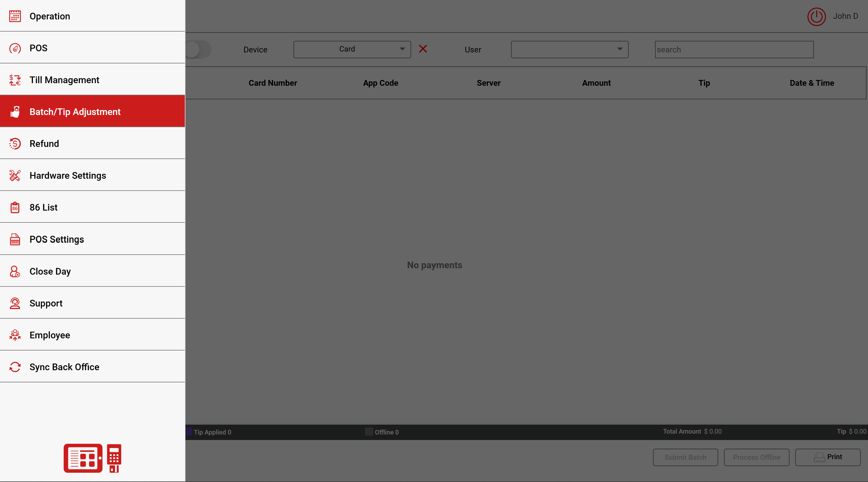Click the Submit Batch button
This screenshot has height=482, width=868.
point(685,457)
